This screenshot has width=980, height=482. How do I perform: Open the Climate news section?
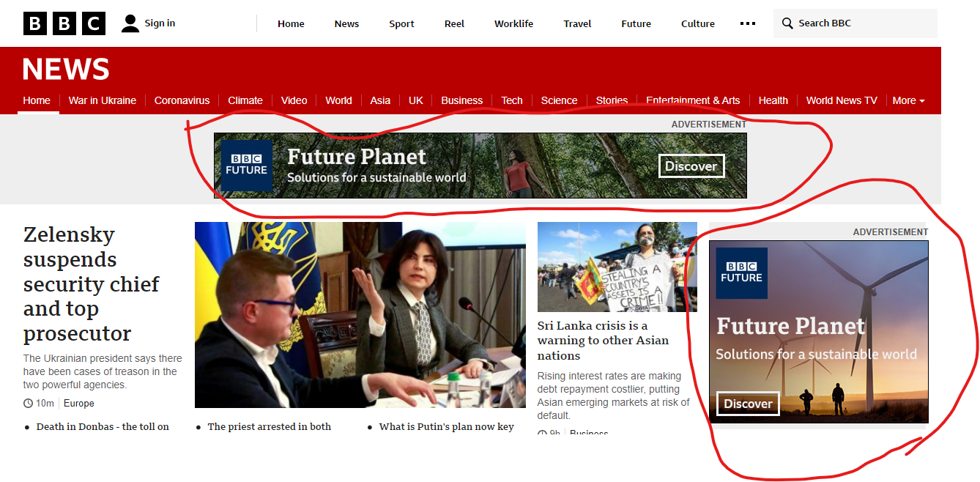[245, 100]
